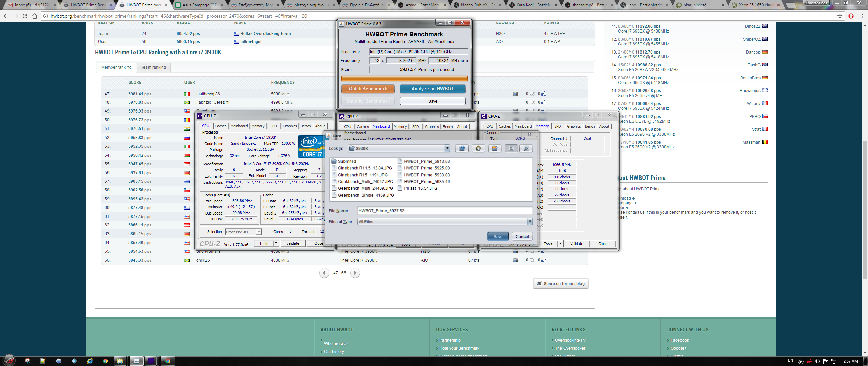Click Validate in right CPU-Z window
The height and width of the screenshot is (366, 868).
pos(577,244)
